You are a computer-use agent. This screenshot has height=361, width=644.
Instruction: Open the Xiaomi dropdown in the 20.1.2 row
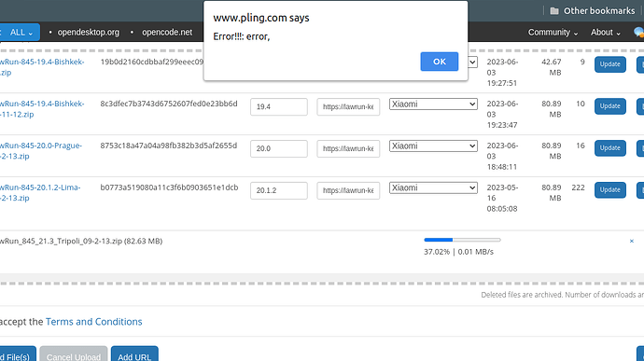coord(433,188)
